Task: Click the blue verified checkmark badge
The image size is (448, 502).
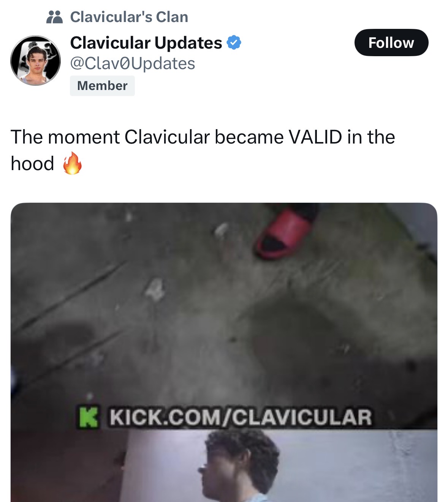Action: coord(234,43)
